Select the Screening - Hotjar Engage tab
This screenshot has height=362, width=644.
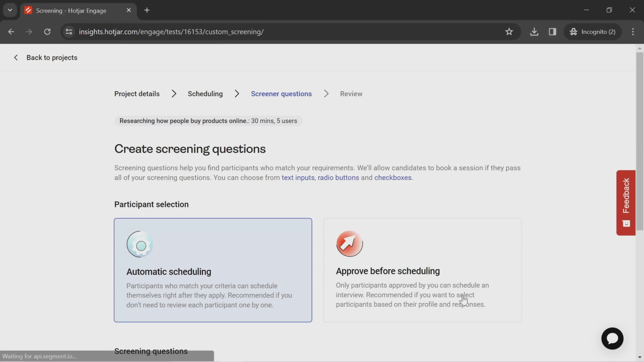tap(78, 11)
